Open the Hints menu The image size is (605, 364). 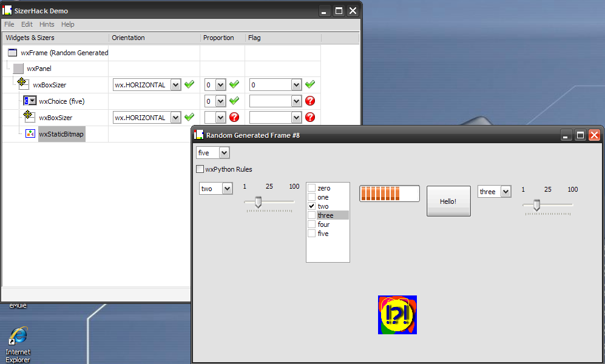coord(47,24)
